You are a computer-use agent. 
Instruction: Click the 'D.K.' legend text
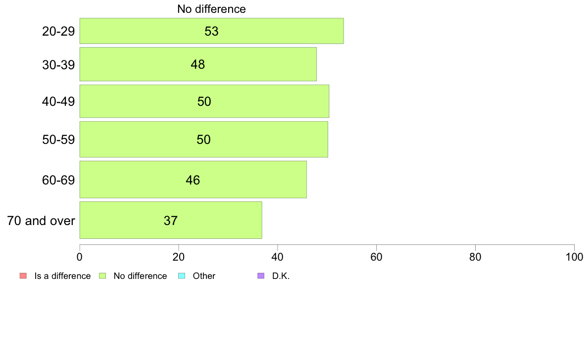click(x=281, y=276)
